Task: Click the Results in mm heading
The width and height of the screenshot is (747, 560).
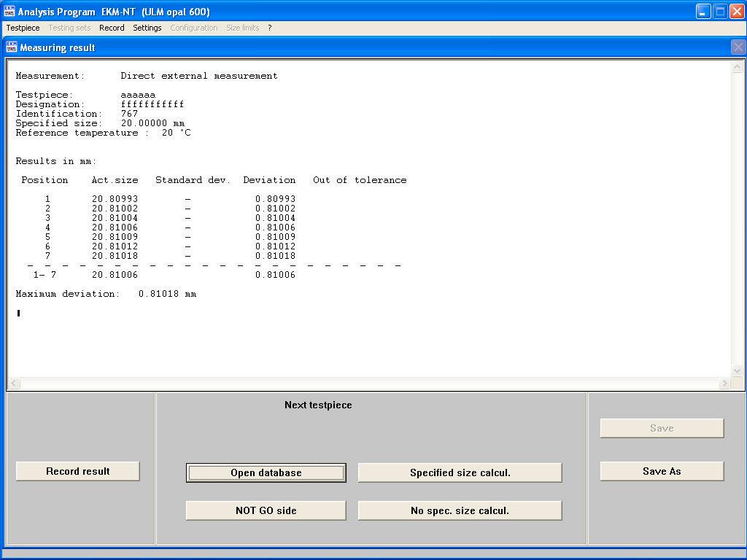Action: pyautogui.click(x=56, y=161)
